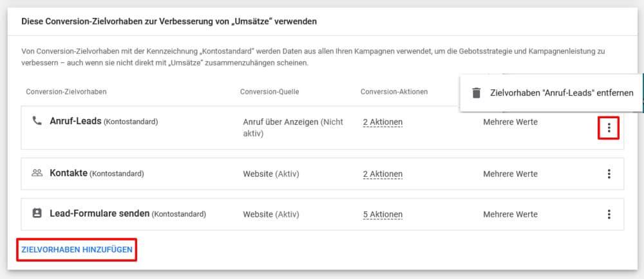Click the Conversion-Zielvorhaben column header
The image size is (644, 279).
point(66,92)
